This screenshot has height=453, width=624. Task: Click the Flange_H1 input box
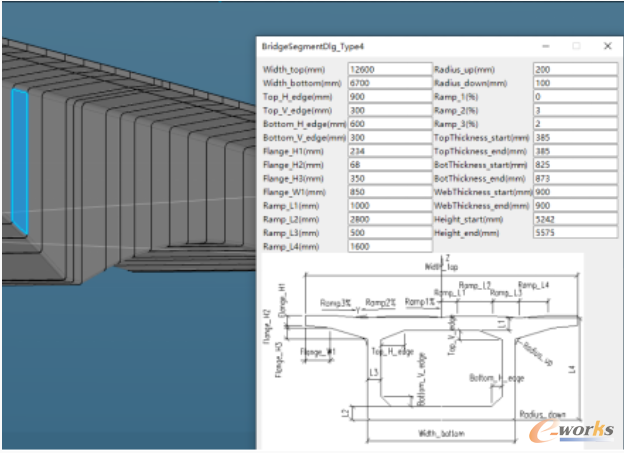point(388,150)
